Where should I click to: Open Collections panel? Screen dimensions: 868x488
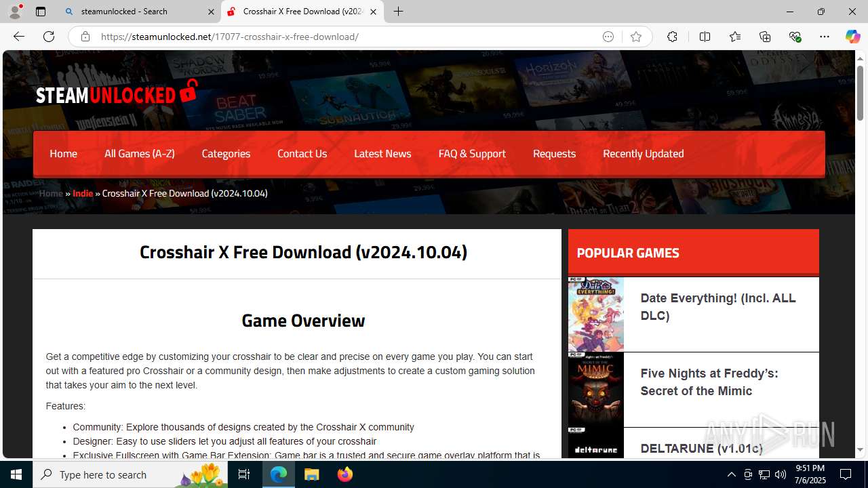click(765, 37)
